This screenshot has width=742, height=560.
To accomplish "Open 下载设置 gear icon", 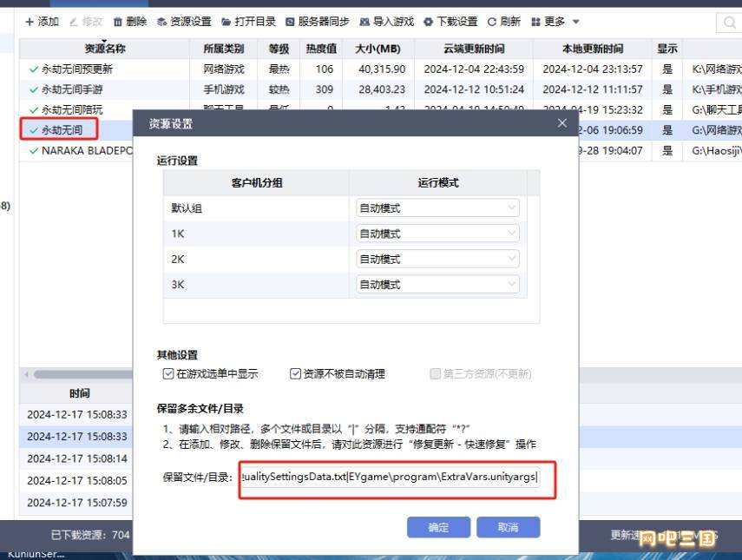I will point(428,22).
